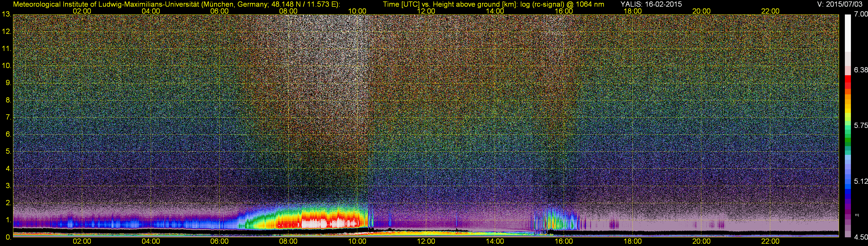Click the 9 km height axis label
The width and height of the screenshot is (868, 246).
pos(8,83)
